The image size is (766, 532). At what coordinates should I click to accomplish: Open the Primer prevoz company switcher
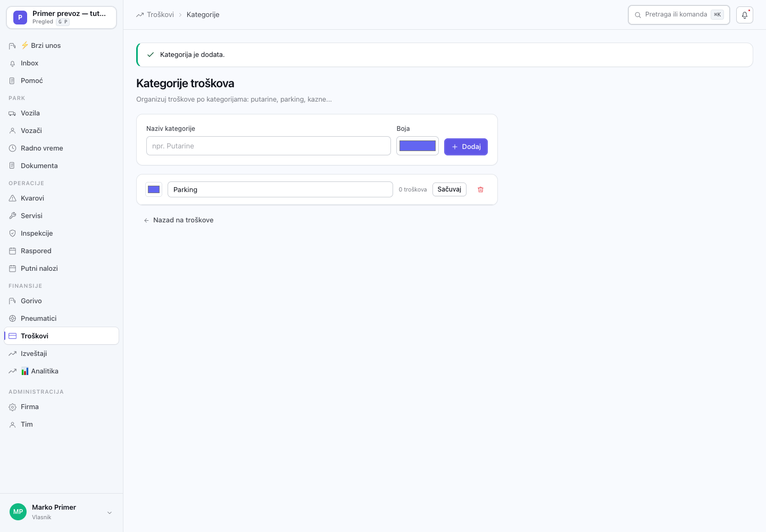[61, 18]
